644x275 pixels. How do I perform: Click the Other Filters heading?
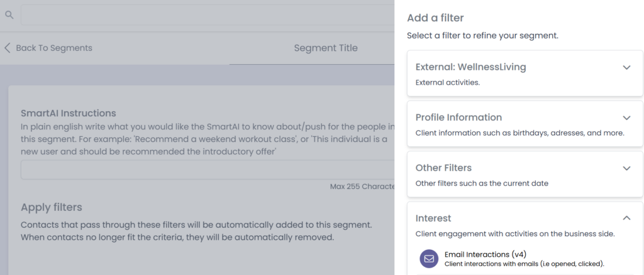443,168
